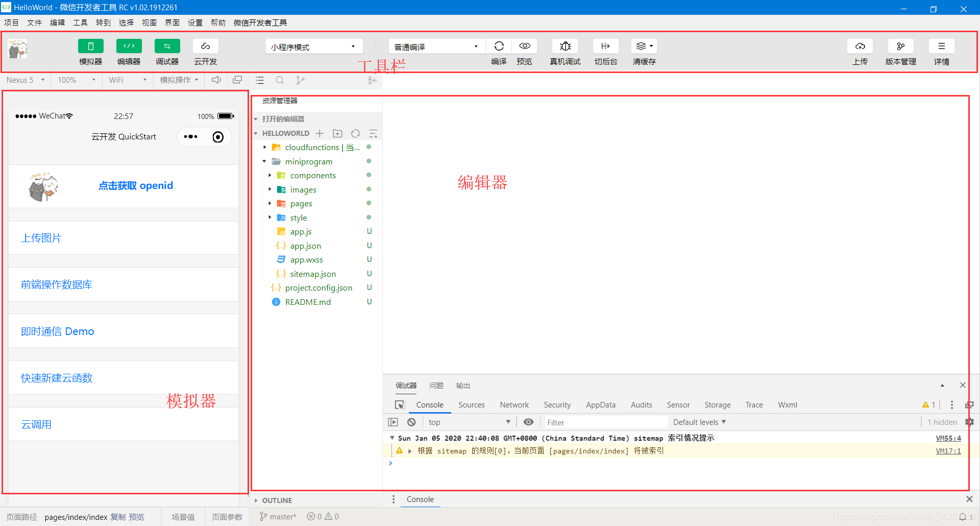Open the 工具 menu
This screenshot has width=980, height=526.
(80, 22)
